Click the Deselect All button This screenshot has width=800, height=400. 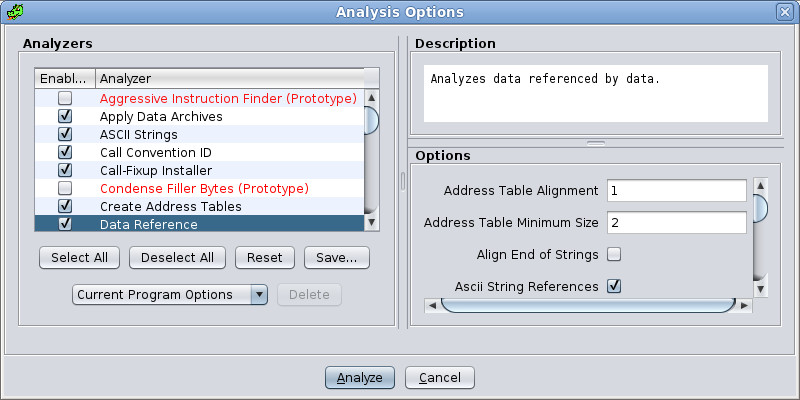(177, 257)
